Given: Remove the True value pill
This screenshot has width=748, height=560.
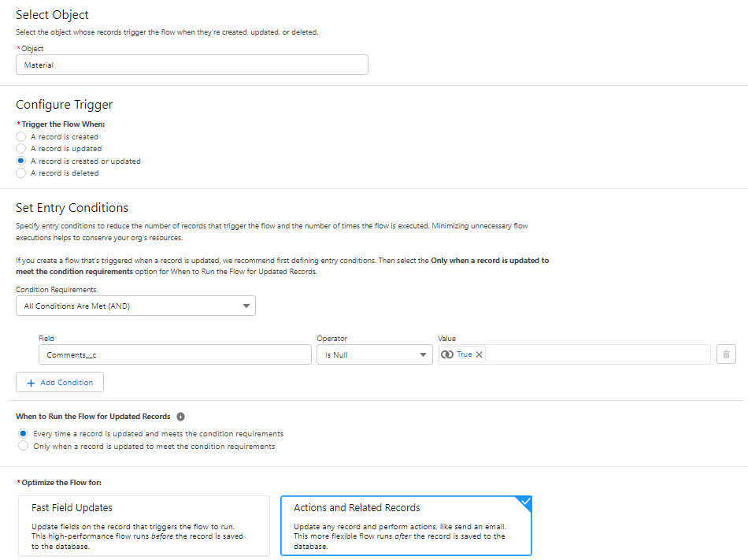Looking at the screenshot, I should pos(479,354).
